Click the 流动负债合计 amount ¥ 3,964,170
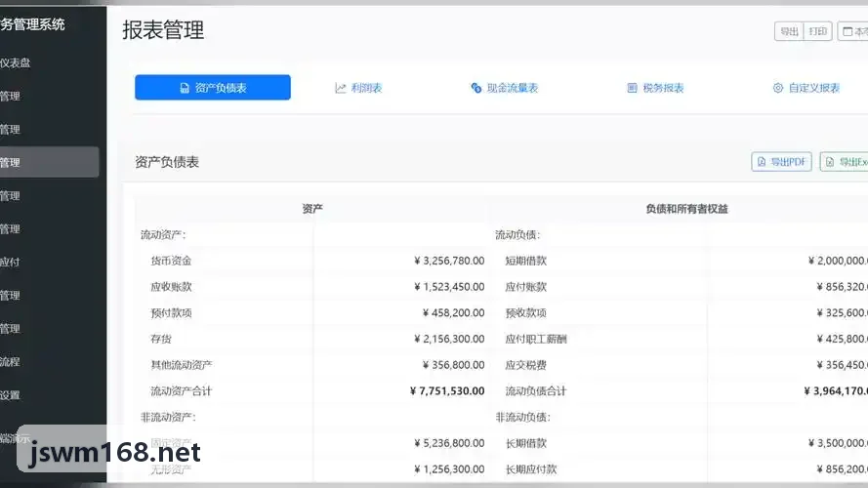 836,390
